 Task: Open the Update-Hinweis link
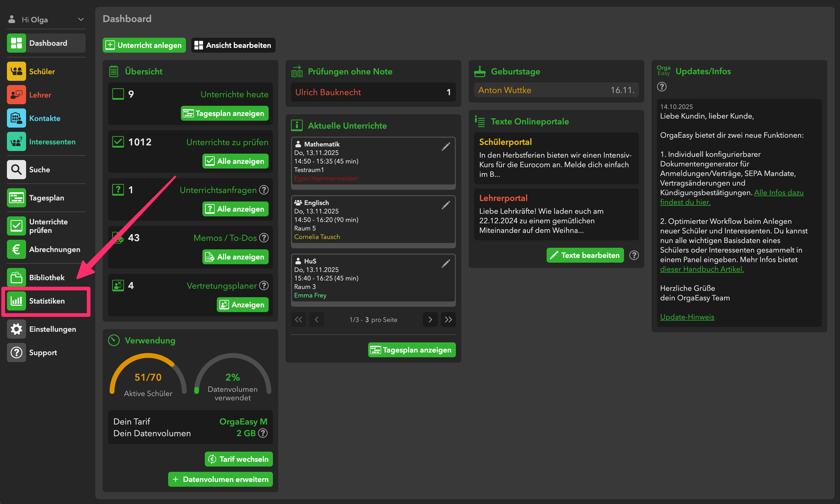[x=687, y=317]
